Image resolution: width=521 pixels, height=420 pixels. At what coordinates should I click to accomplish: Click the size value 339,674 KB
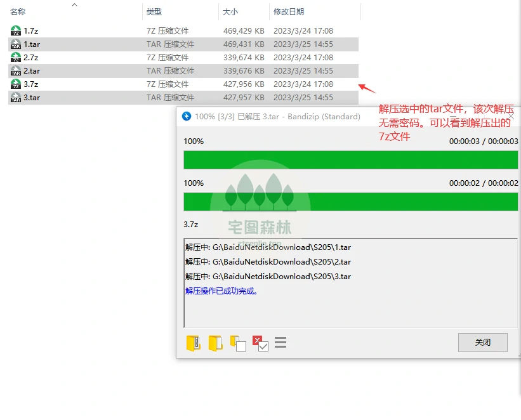coord(244,58)
